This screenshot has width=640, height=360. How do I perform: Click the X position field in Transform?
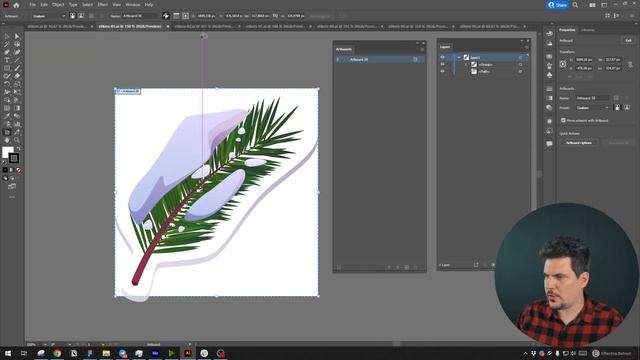(585, 60)
